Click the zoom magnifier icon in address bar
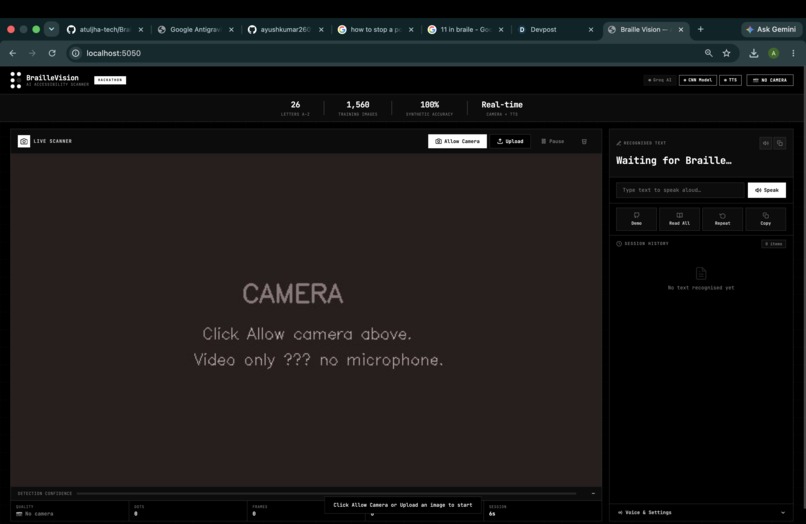Viewport: 806px width, 524px height. point(708,53)
